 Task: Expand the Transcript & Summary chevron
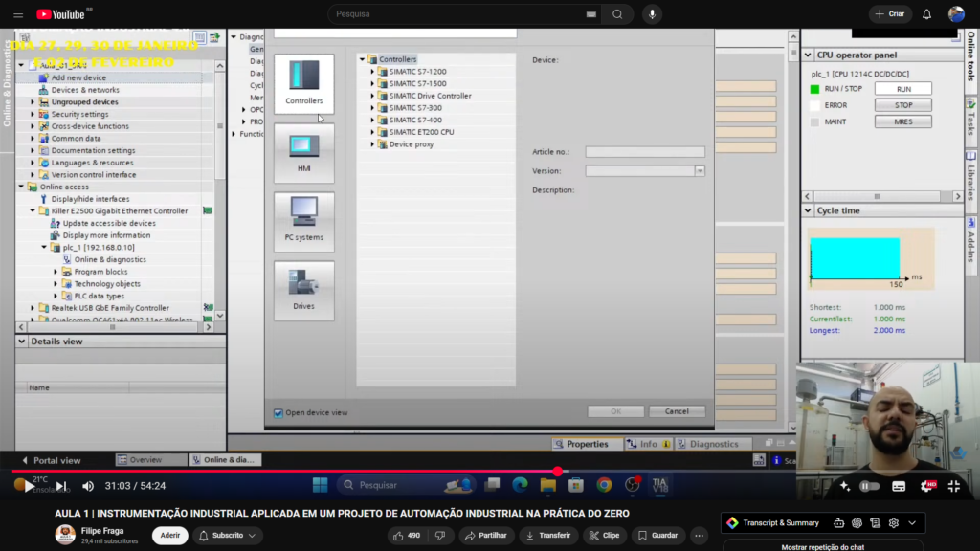coord(912,523)
